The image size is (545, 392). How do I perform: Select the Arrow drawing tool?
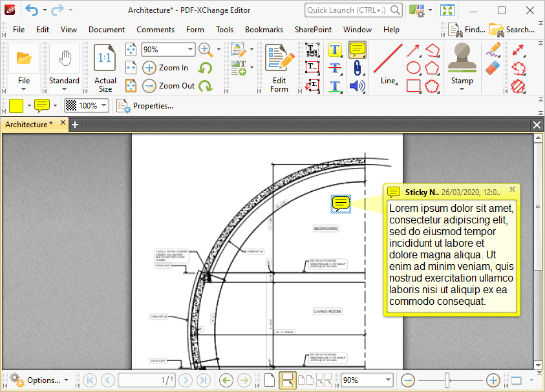[414, 50]
